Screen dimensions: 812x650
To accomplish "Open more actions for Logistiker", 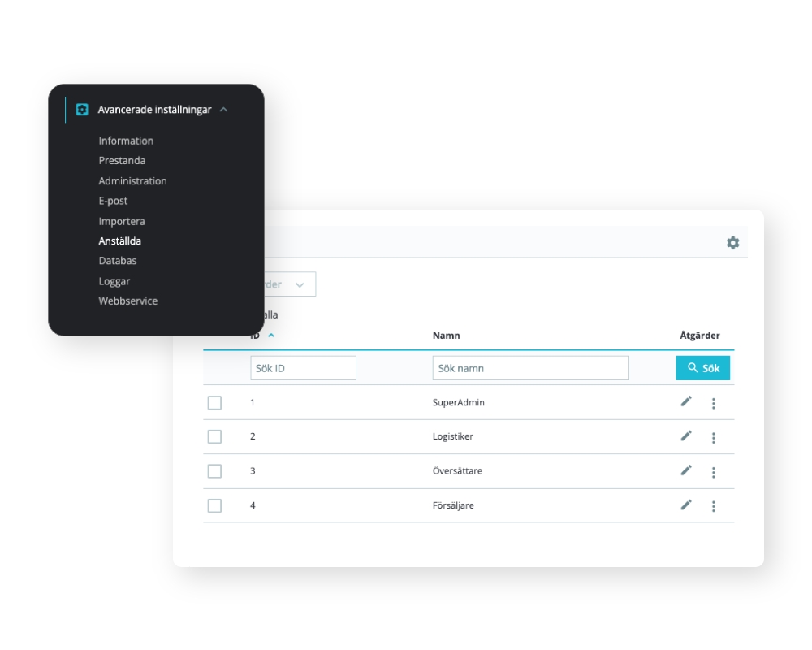I will (x=714, y=438).
